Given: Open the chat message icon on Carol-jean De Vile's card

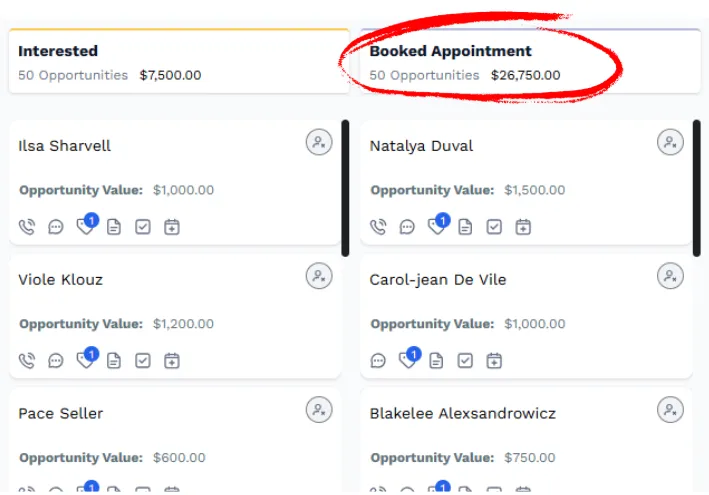Looking at the screenshot, I should tap(378, 360).
